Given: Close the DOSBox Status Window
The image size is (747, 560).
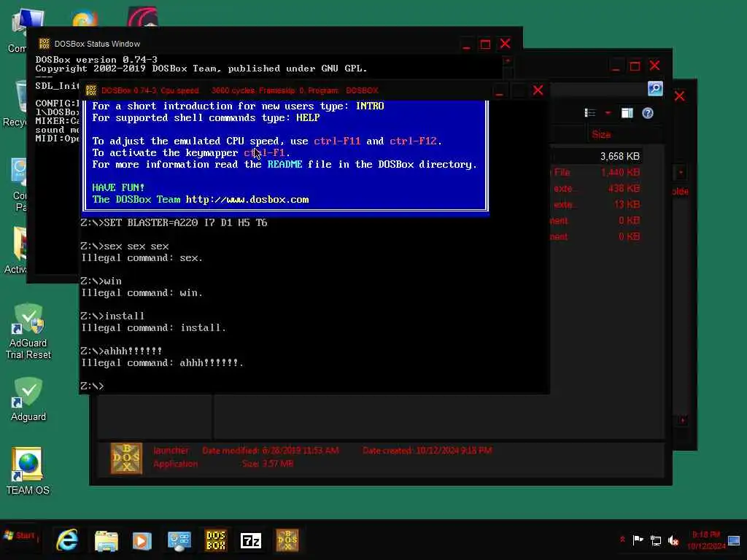Looking at the screenshot, I should pyautogui.click(x=506, y=44).
